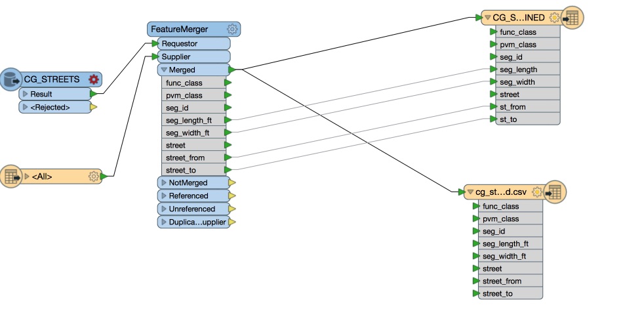644x311 pixels.
Task: Expand the NotMerged output port
Action: 163,183
